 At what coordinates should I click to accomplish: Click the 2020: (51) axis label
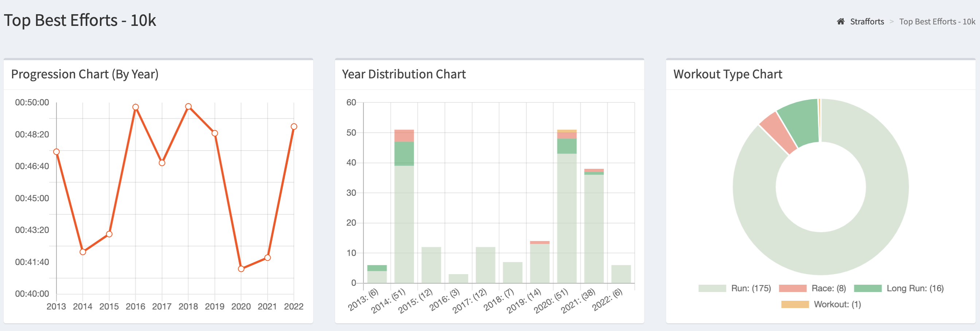(x=551, y=301)
